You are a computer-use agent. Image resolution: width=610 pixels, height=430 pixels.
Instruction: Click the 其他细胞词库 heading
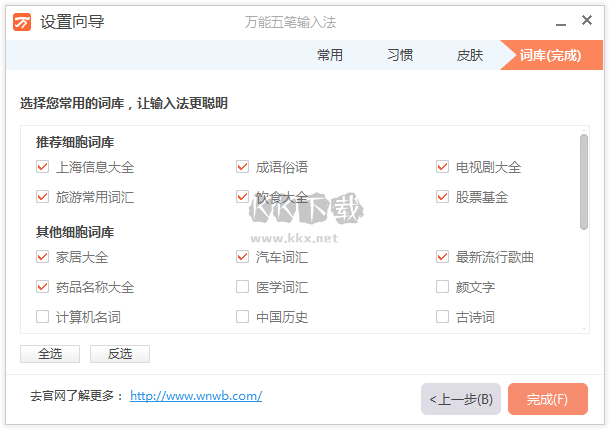coord(75,232)
